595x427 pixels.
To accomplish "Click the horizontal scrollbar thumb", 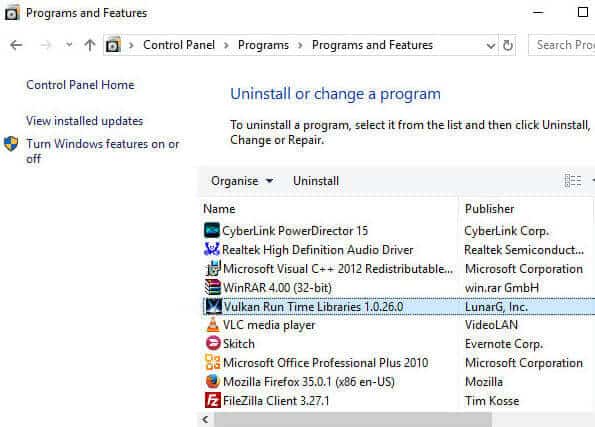I will pos(353,419).
